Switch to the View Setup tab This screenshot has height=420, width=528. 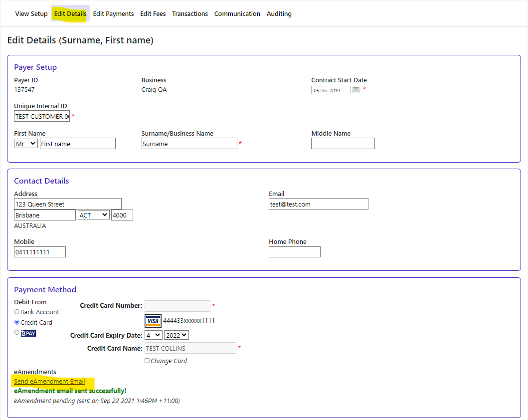(x=31, y=14)
